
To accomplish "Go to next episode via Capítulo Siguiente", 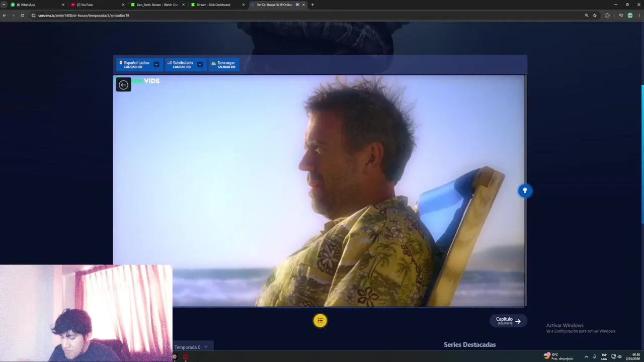I will pos(508,321).
